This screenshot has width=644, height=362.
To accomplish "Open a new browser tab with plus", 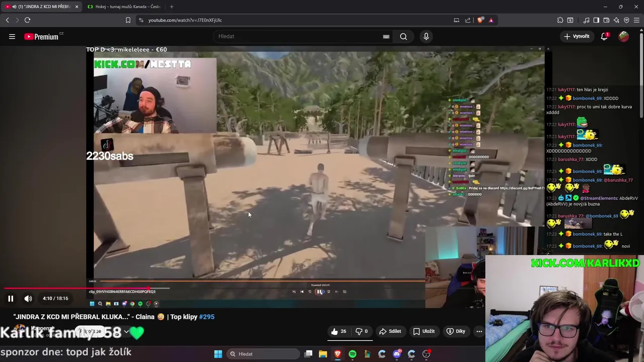I will pos(172,7).
